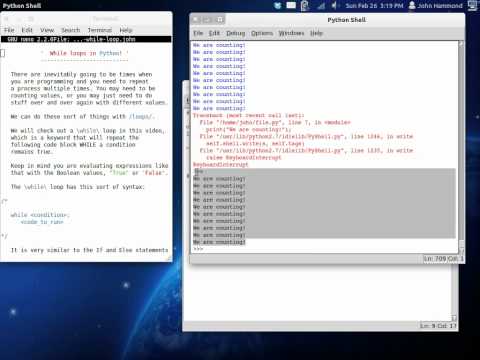Open Search menu in Terminal window
Screen dimensions: 480x360
coord(71,30)
